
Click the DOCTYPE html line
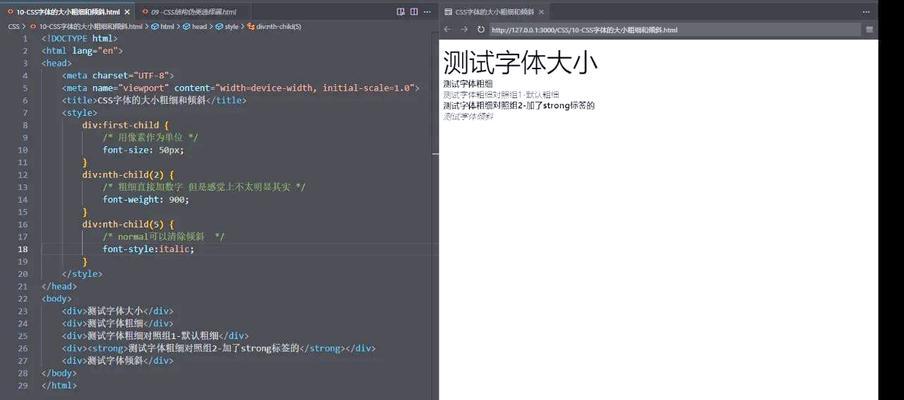80,38
